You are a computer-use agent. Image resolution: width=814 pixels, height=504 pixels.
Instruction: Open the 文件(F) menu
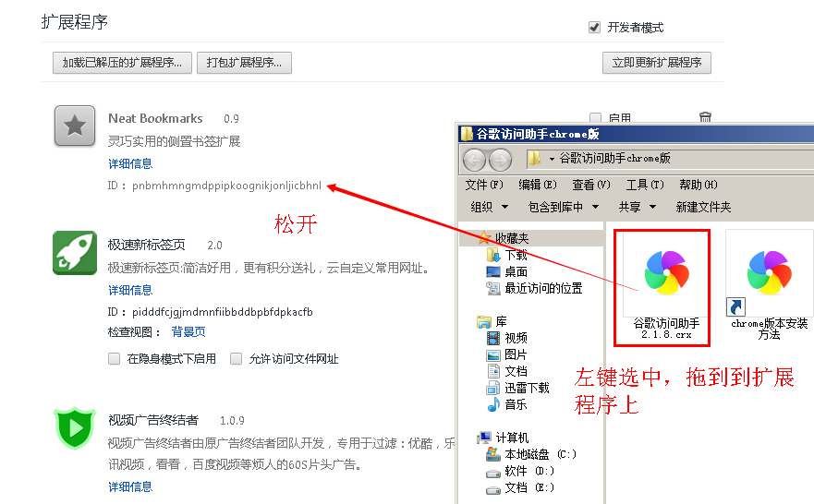[484, 185]
